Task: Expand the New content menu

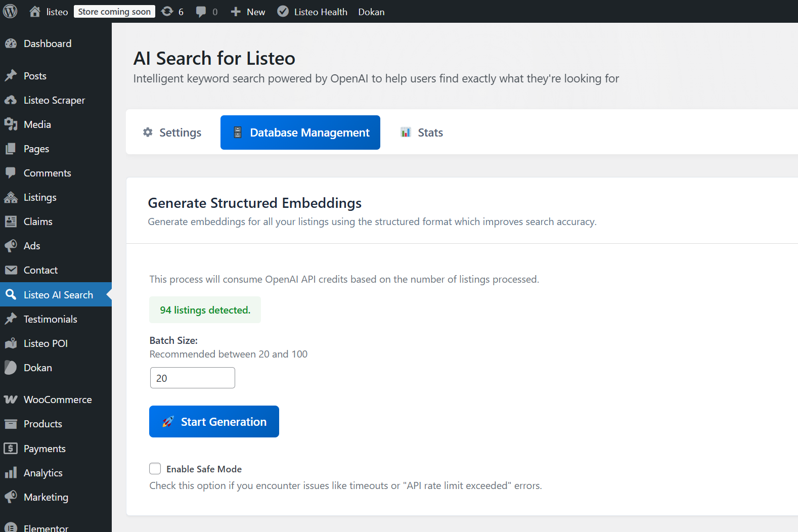Action: pyautogui.click(x=248, y=12)
